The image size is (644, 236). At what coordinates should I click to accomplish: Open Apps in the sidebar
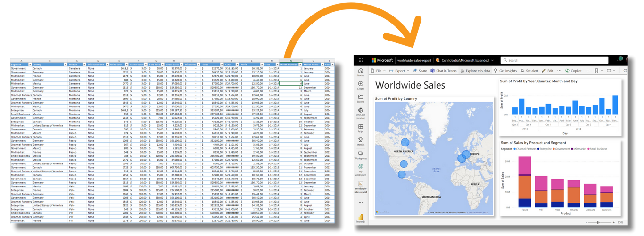[360, 128]
